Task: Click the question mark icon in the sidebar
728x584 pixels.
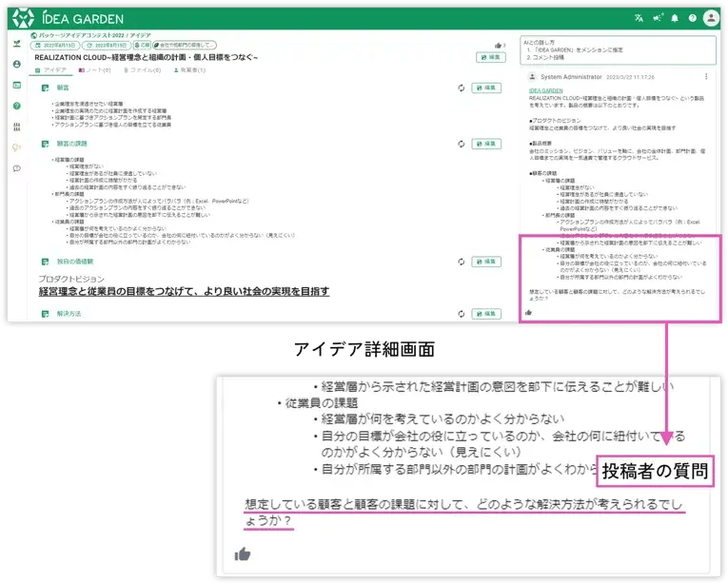Action: (17, 106)
